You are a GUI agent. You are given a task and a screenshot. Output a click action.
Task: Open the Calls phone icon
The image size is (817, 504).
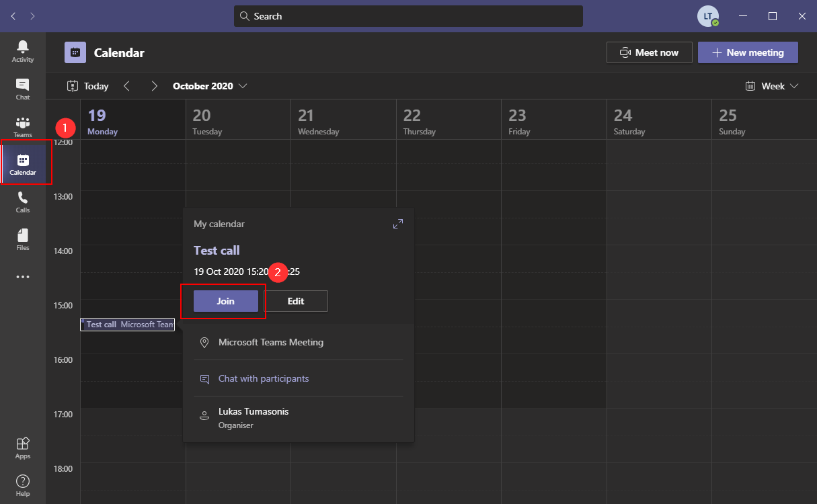tap(23, 202)
